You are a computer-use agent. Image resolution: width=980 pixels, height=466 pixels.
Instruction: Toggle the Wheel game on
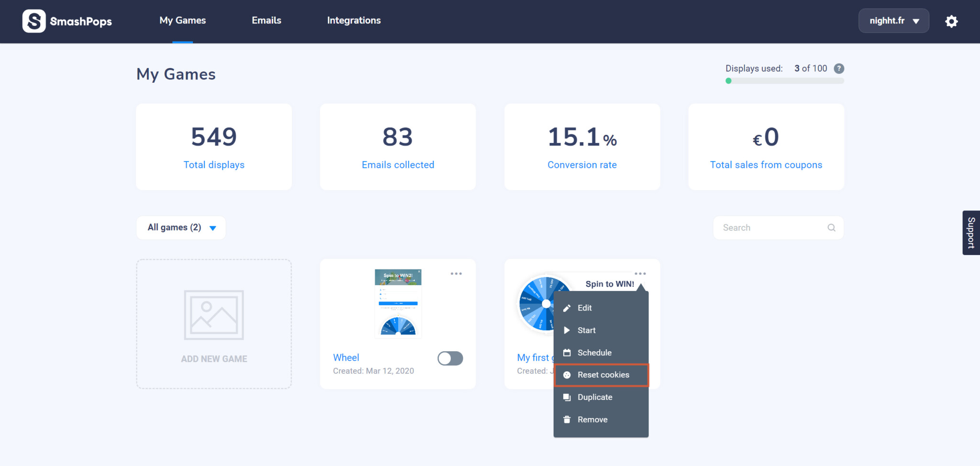click(450, 358)
